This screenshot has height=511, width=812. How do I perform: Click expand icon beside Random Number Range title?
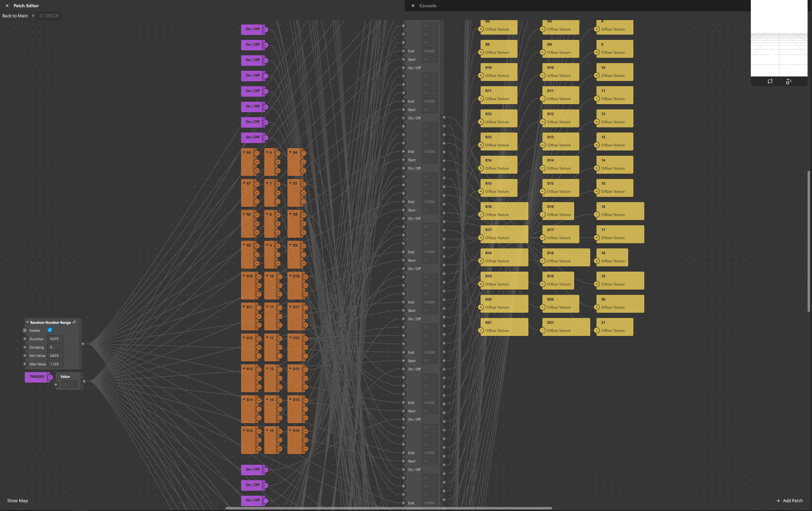pyautogui.click(x=74, y=322)
